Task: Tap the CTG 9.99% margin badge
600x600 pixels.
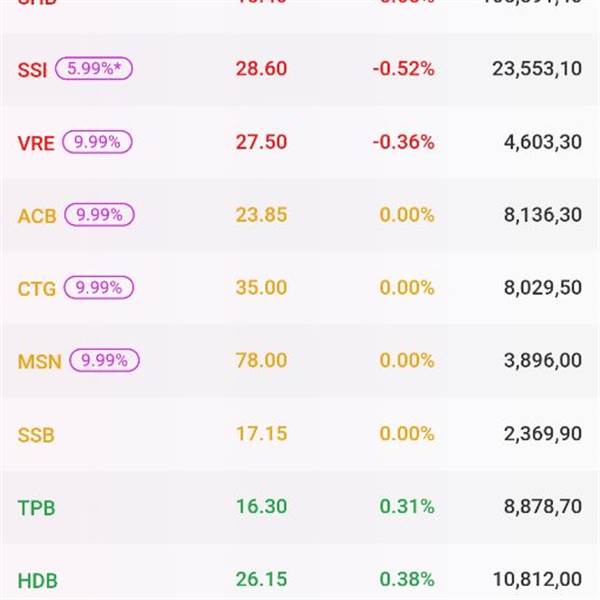Action: tap(98, 288)
